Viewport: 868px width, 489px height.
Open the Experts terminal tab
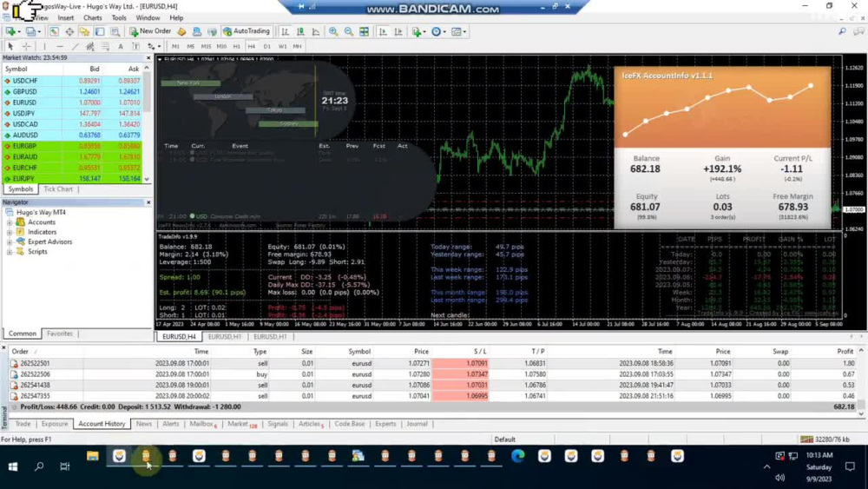tap(385, 424)
